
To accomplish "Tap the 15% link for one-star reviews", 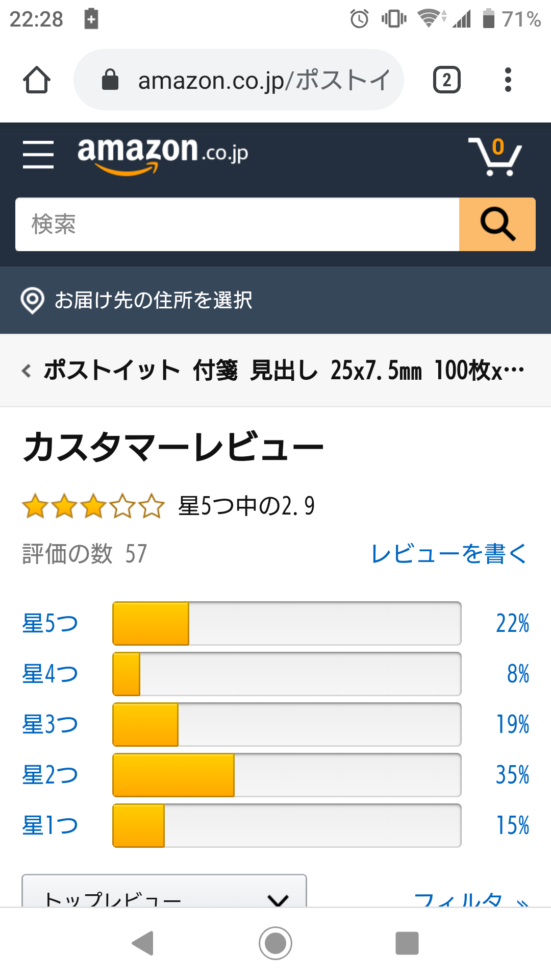I will pyautogui.click(x=513, y=826).
